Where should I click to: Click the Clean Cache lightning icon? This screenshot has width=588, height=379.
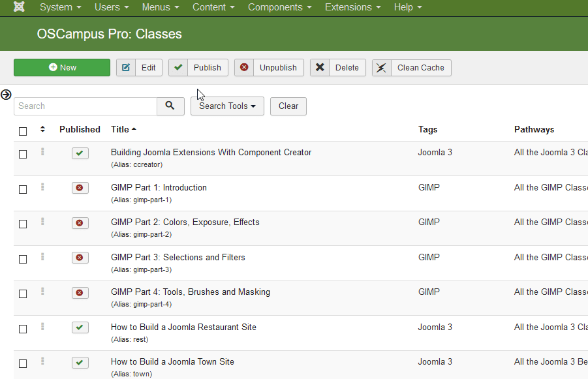point(382,67)
